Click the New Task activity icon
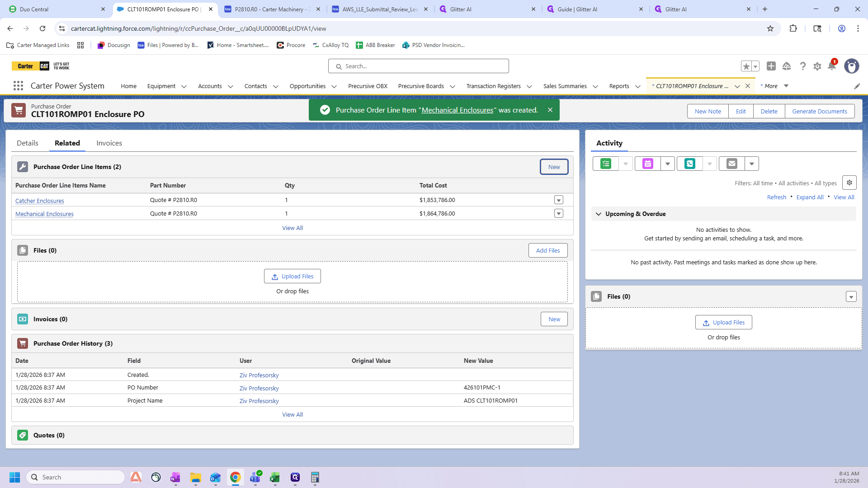Image resolution: width=868 pixels, height=488 pixels. click(x=606, y=164)
